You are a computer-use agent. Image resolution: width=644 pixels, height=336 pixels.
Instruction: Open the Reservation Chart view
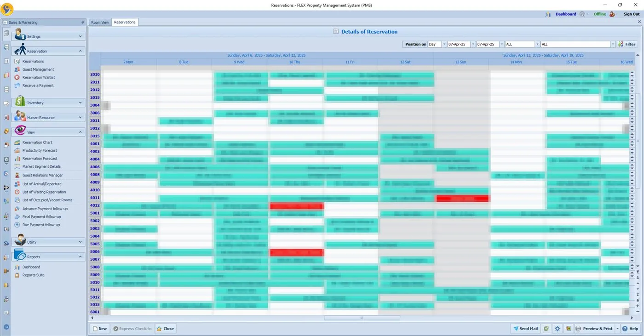point(37,142)
